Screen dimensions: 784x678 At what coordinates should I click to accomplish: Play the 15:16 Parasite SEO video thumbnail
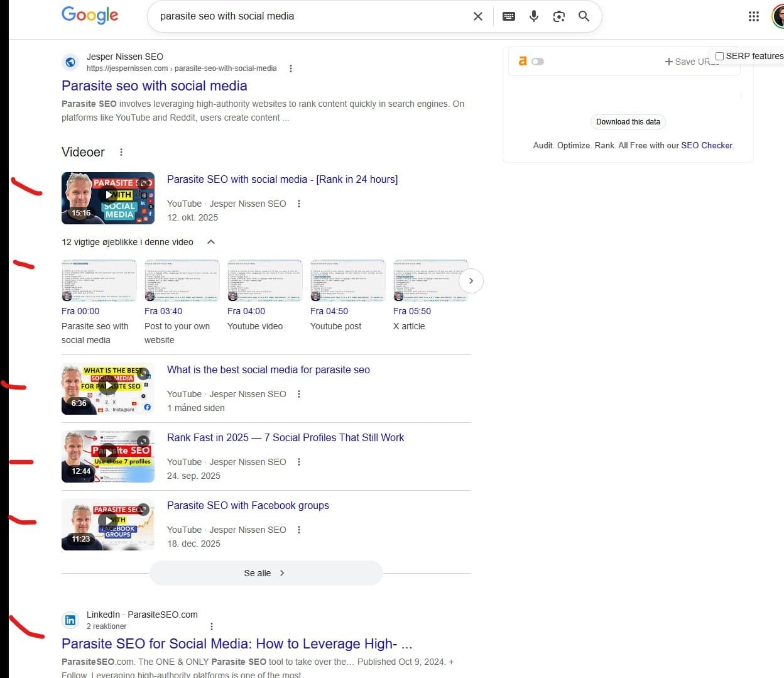pyautogui.click(x=108, y=198)
